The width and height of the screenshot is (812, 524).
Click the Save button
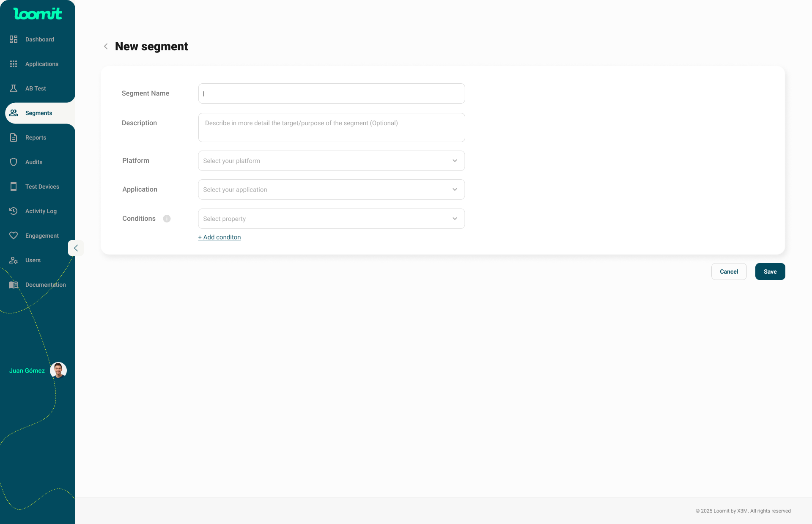click(x=770, y=272)
